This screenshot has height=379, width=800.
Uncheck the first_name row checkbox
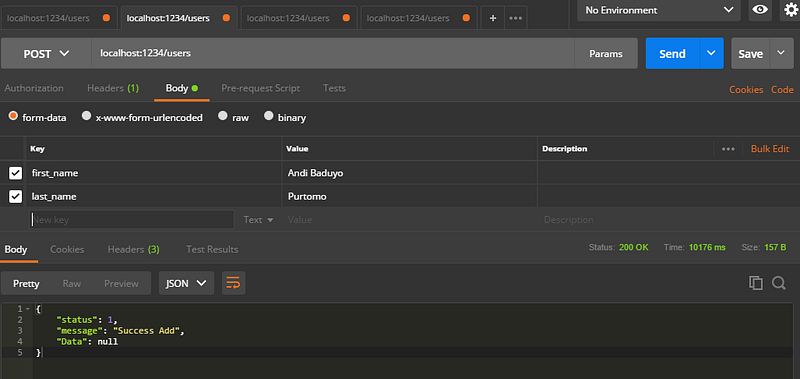15,173
